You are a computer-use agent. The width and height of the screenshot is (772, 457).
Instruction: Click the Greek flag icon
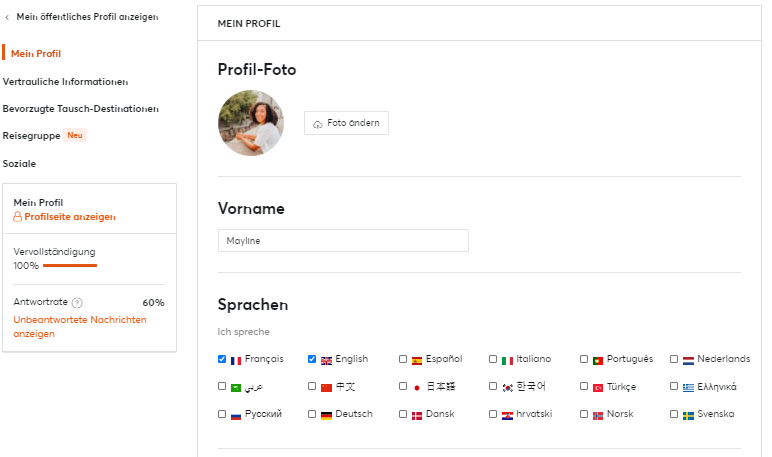(x=688, y=388)
